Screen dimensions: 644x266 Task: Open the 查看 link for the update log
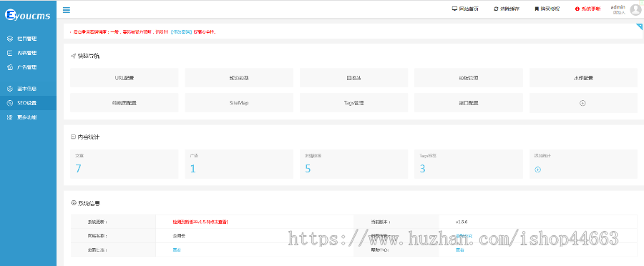pyautogui.click(x=177, y=250)
